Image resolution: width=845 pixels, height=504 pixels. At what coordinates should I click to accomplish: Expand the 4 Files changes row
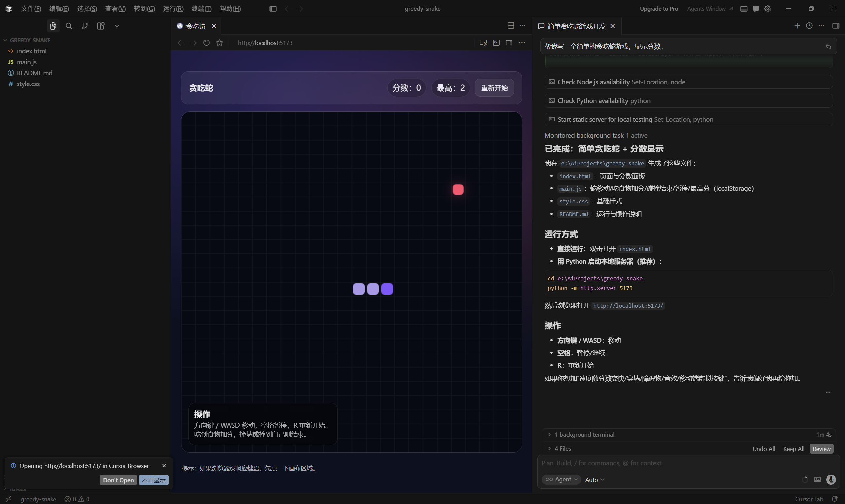[559, 449]
